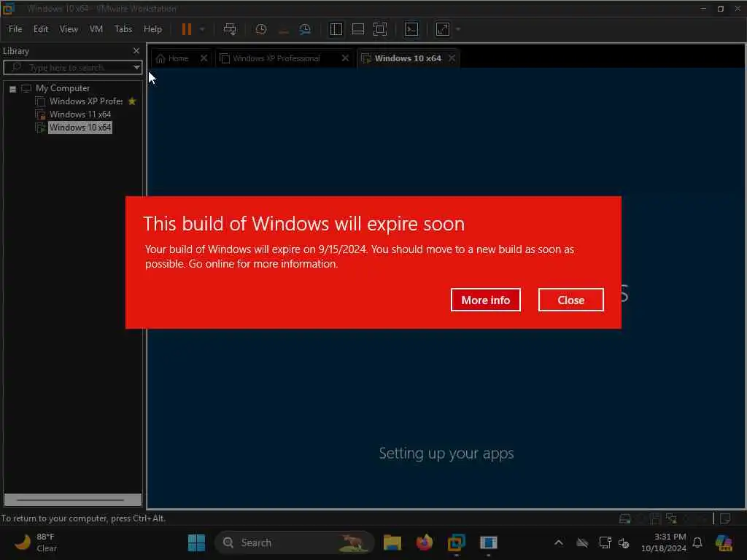Open the notification bell icon
Viewport: 747px width, 560px height.
[697, 542]
